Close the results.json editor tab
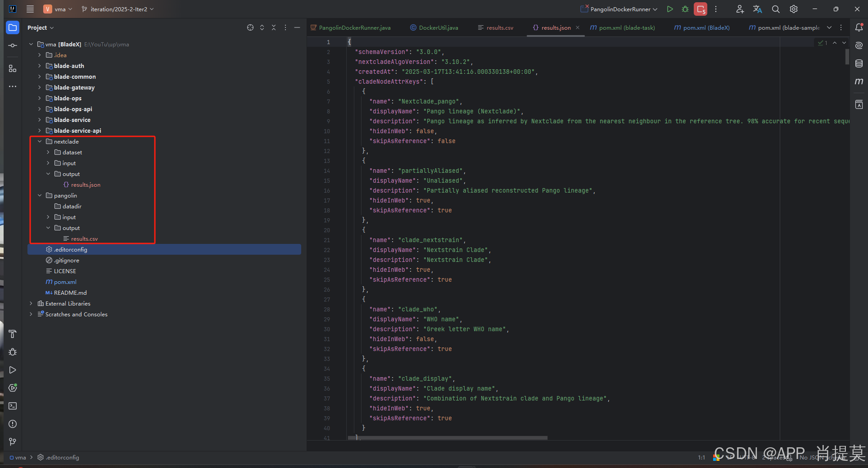Viewport: 868px width, 468px height. pyautogui.click(x=578, y=27)
